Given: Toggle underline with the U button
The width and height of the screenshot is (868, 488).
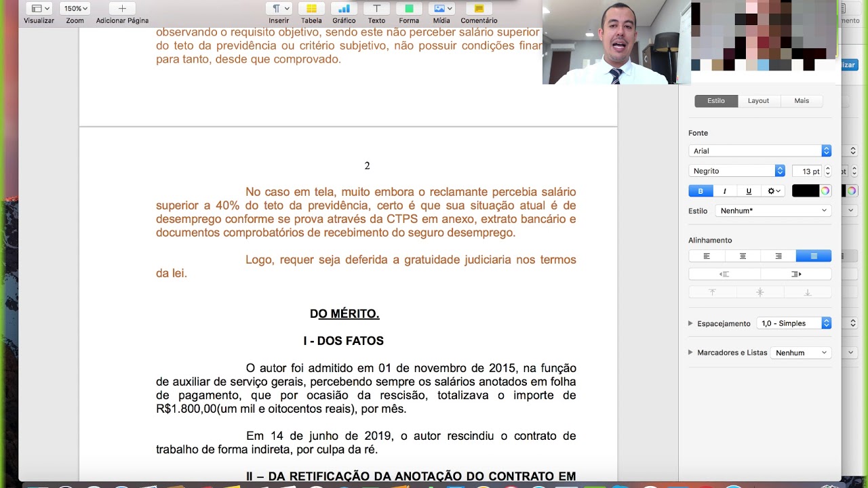Looking at the screenshot, I should click(x=749, y=191).
